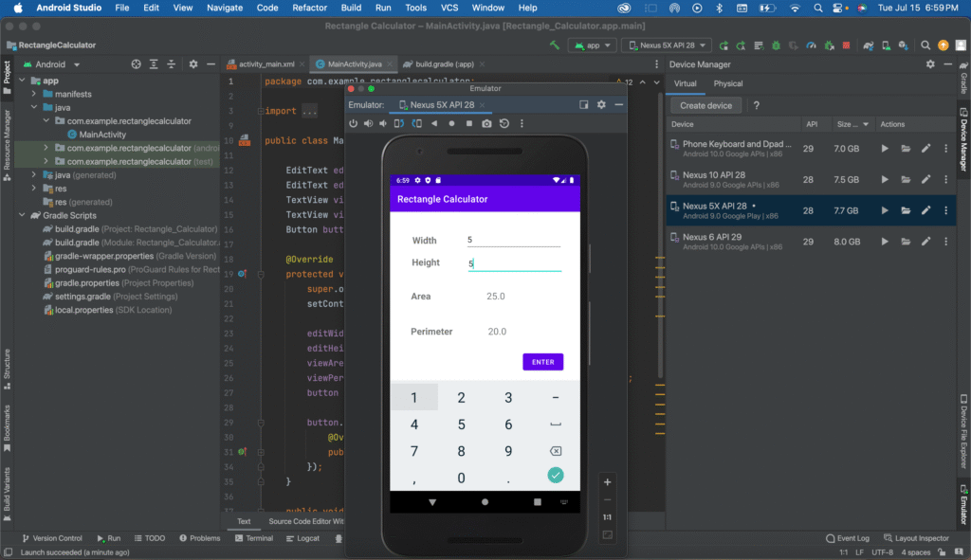Screen dimensions: 971x560
Task: Click the Make Project hammer icon
Action: [554, 45]
